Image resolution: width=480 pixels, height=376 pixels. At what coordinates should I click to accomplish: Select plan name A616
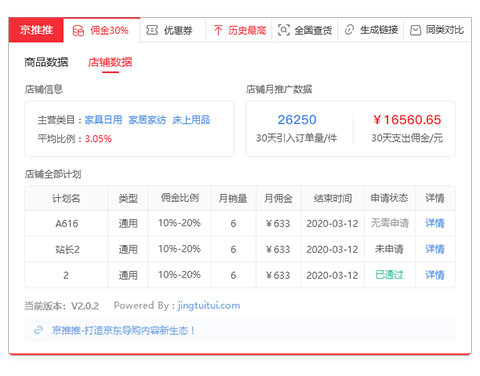67,223
